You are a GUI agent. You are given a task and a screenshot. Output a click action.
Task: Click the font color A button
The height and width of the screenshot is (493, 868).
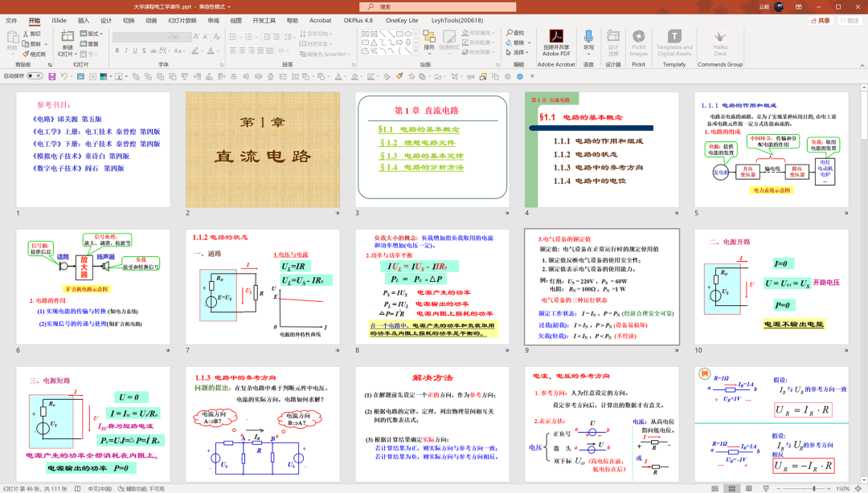(211, 51)
